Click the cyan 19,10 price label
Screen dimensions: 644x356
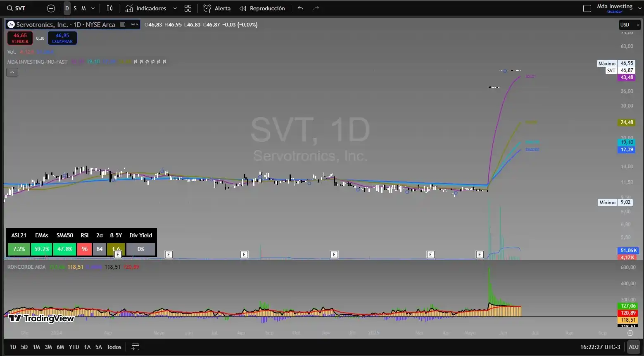coord(627,142)
